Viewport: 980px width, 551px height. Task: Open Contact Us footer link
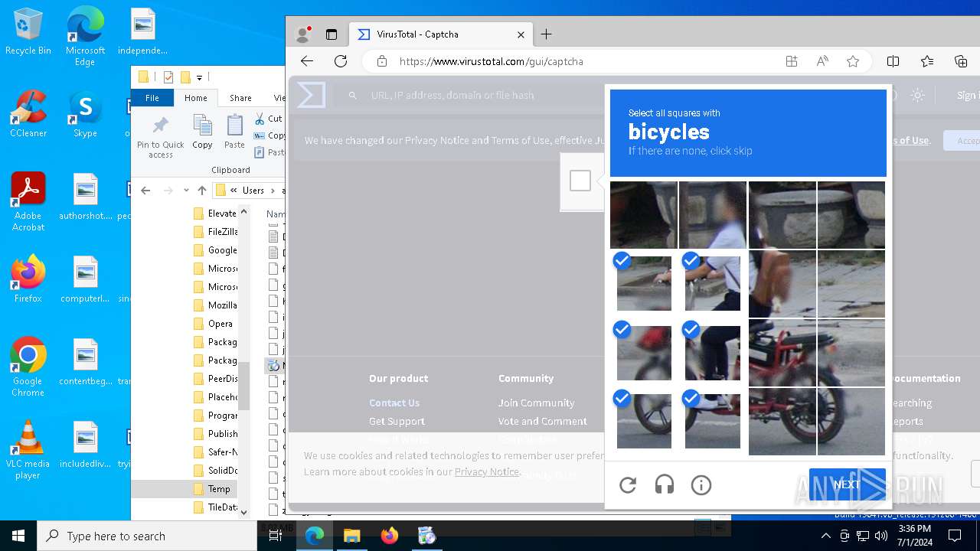(394, 403)
